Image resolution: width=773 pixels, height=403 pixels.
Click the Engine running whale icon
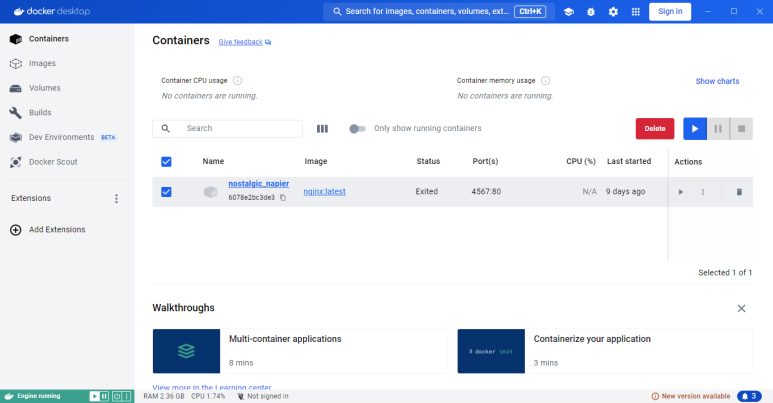9,396
